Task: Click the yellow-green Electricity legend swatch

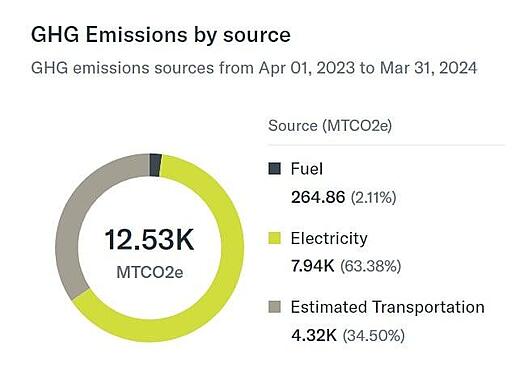Action: pyautogui.click(x=275, y=238)
